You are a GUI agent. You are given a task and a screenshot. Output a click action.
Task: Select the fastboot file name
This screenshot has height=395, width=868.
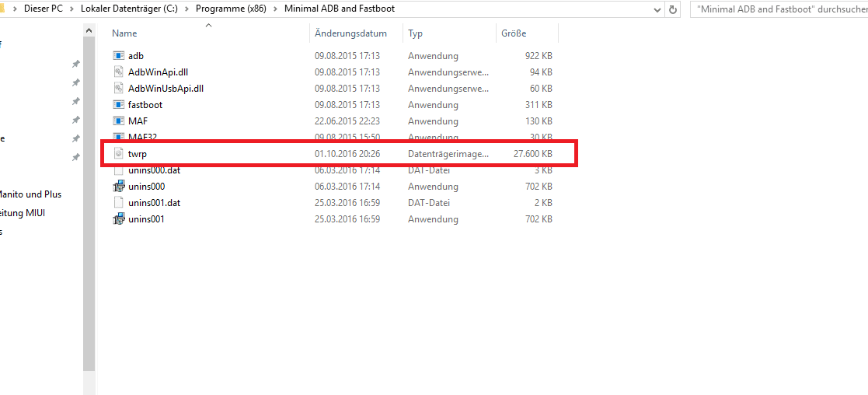(x=145, y=105)
